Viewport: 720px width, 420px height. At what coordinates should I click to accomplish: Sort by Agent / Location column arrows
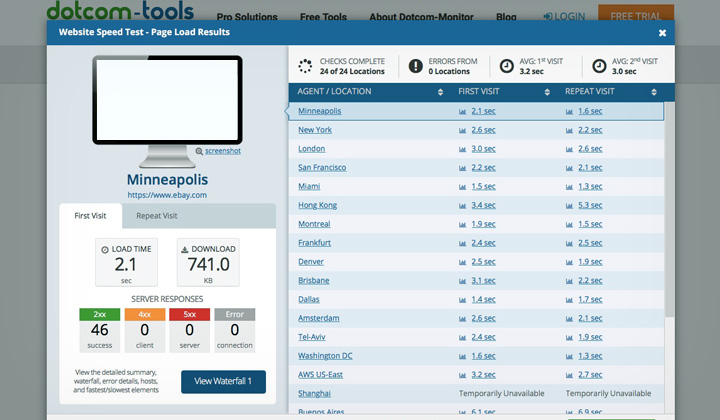(x=440, y=92)
